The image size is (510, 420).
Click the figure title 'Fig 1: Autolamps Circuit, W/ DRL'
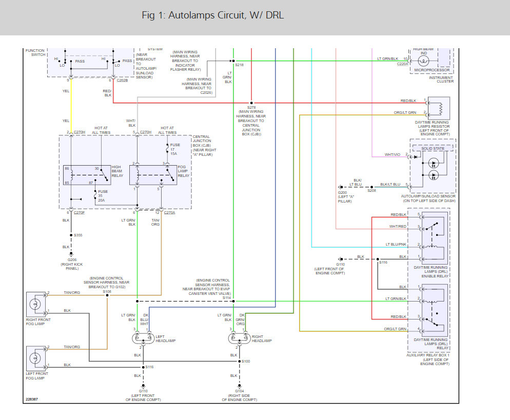[x=213, y=15]
